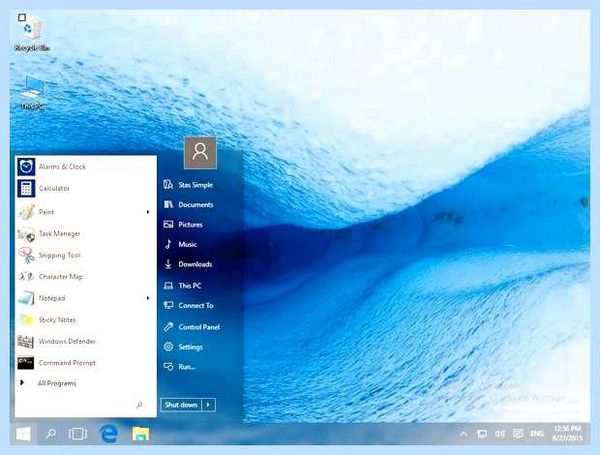Show hidden system tray icons chevron
The height and width of the screenshot is (455, 600).
tap(463, 434)
